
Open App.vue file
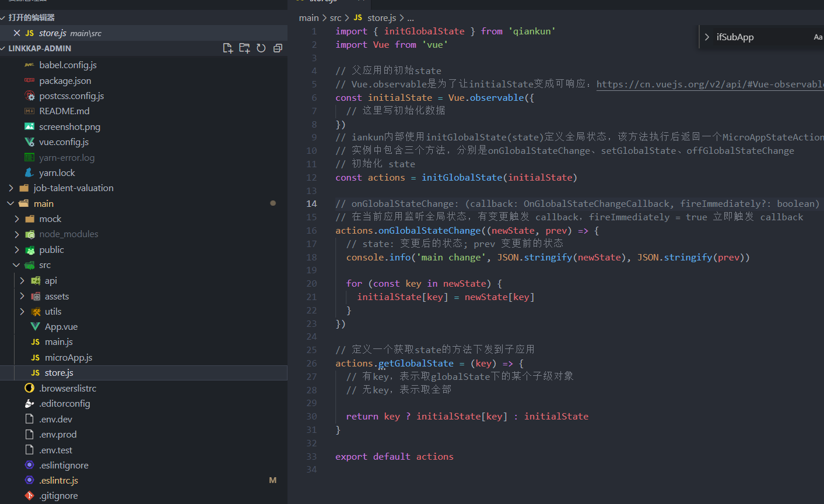pos(61,327)
